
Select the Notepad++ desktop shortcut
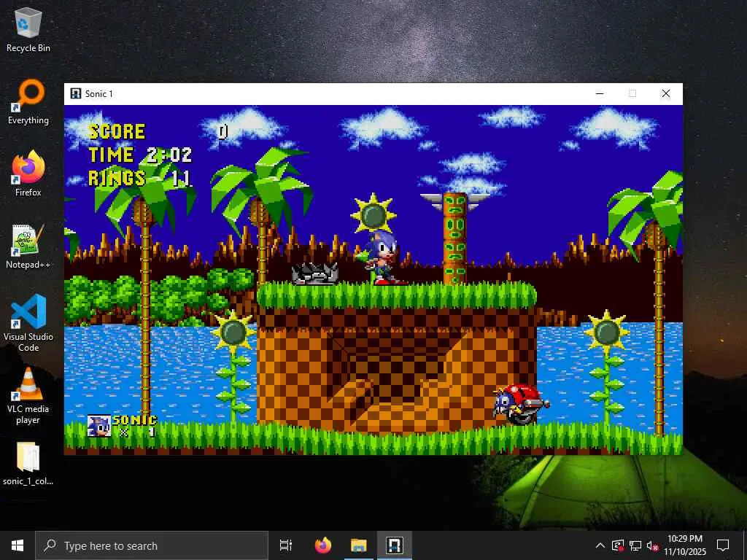28,246
